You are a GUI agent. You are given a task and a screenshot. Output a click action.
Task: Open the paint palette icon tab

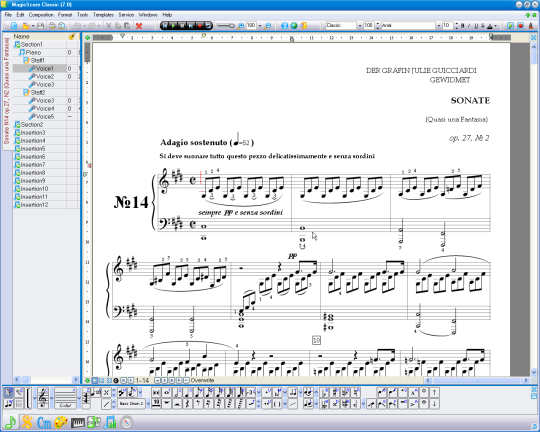pos(61,422)
